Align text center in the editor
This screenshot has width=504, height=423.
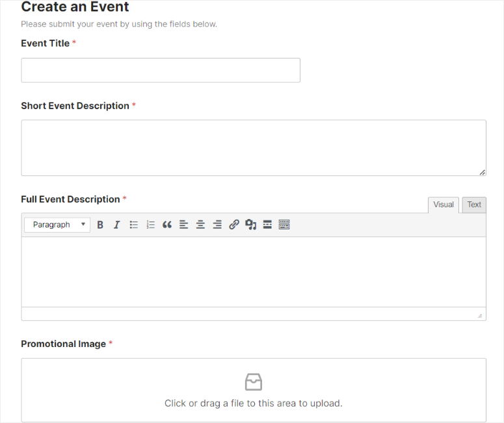pyautogui.click(x=200, y=225)
